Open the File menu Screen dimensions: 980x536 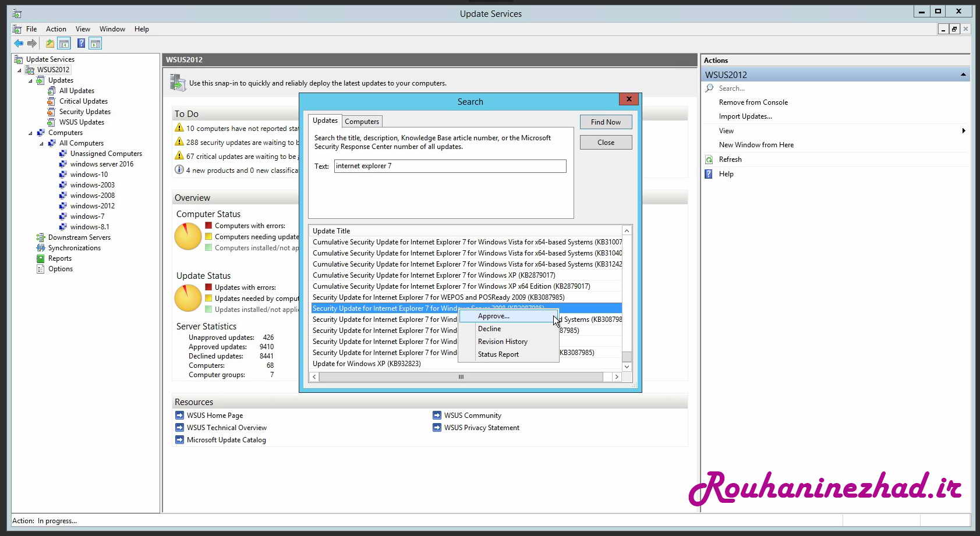(x=31, y=29)
